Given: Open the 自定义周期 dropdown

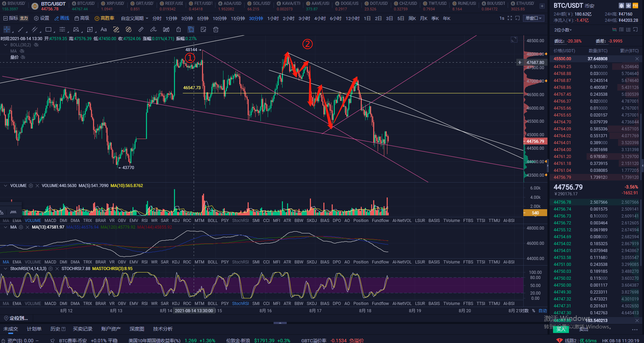Looking at the screenshot, I should click(135, 18).
